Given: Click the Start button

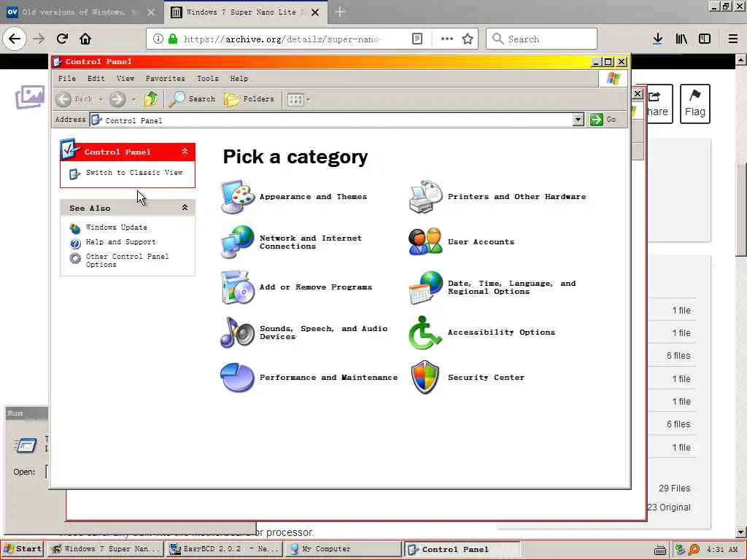Looking at the screenshot, I should click(x=23, y=549).
